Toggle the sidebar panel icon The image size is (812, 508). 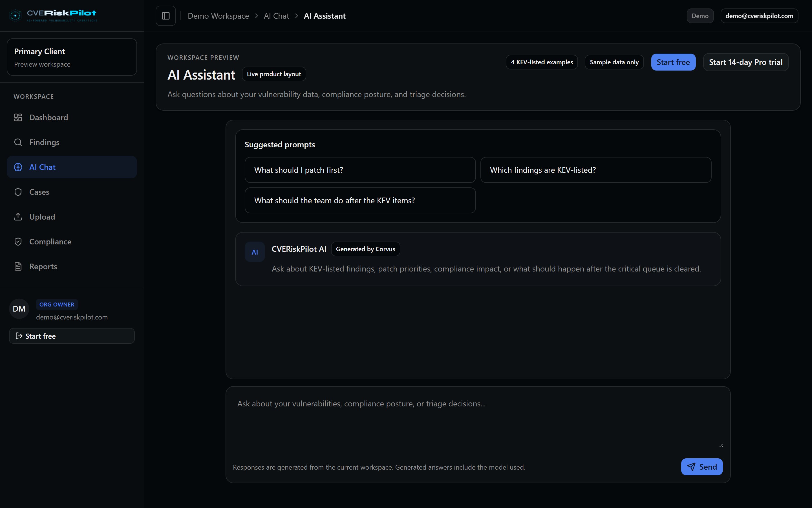[166, 16]
